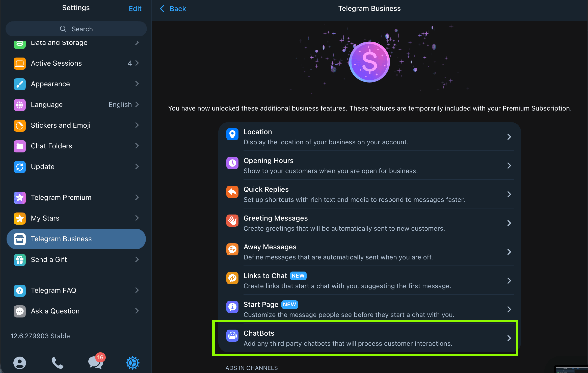The width and height of the screenshot is (588, 373).
Task: Click the Telegram Business shop icon
Action: [20, 239]
